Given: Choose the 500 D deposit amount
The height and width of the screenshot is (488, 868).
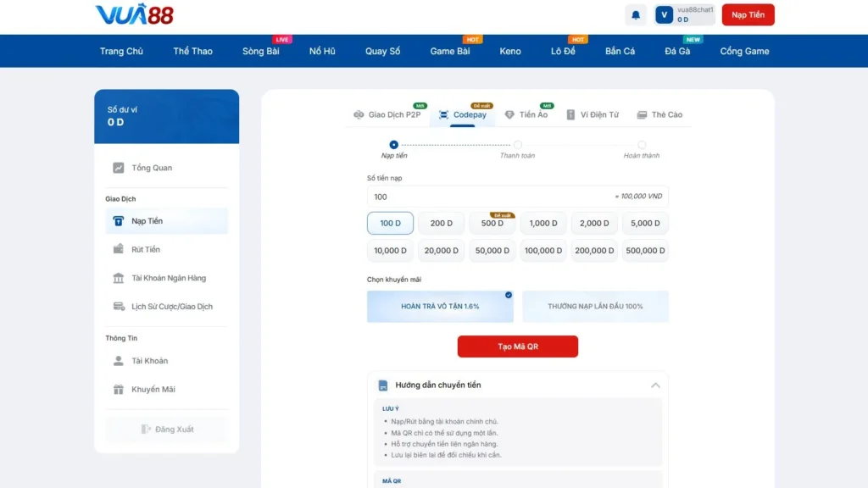Looking at the screenshot, I should click(492, 224).
